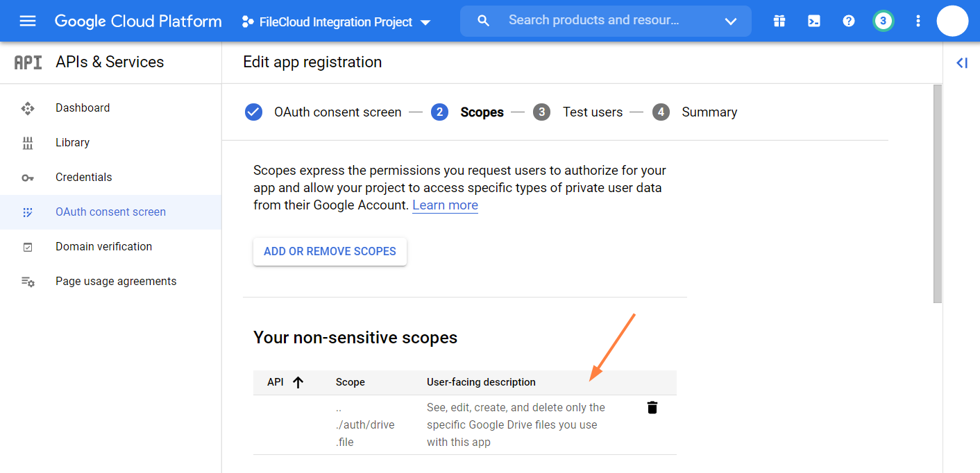Open the hamburger navigation menu

tap(28, 21)
